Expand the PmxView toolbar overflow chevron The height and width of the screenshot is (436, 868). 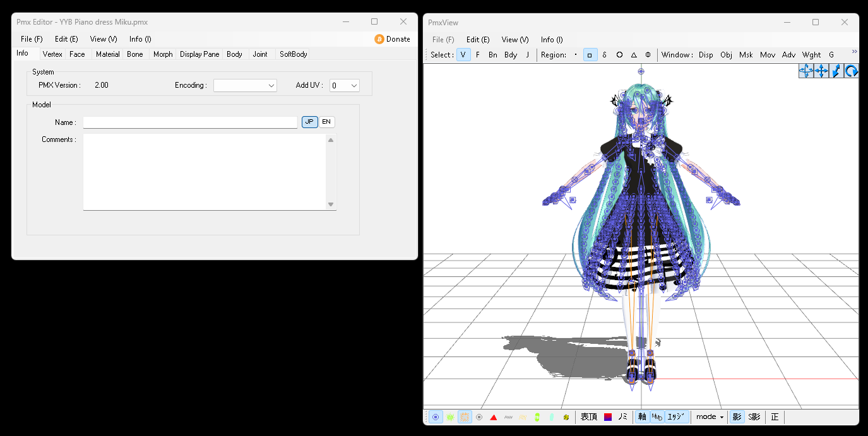pos(855,52)
